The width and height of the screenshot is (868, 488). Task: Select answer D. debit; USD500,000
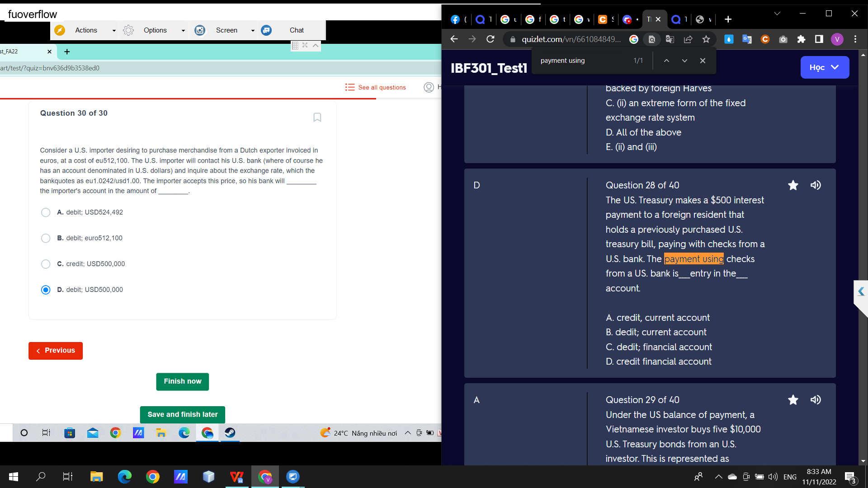46,290
